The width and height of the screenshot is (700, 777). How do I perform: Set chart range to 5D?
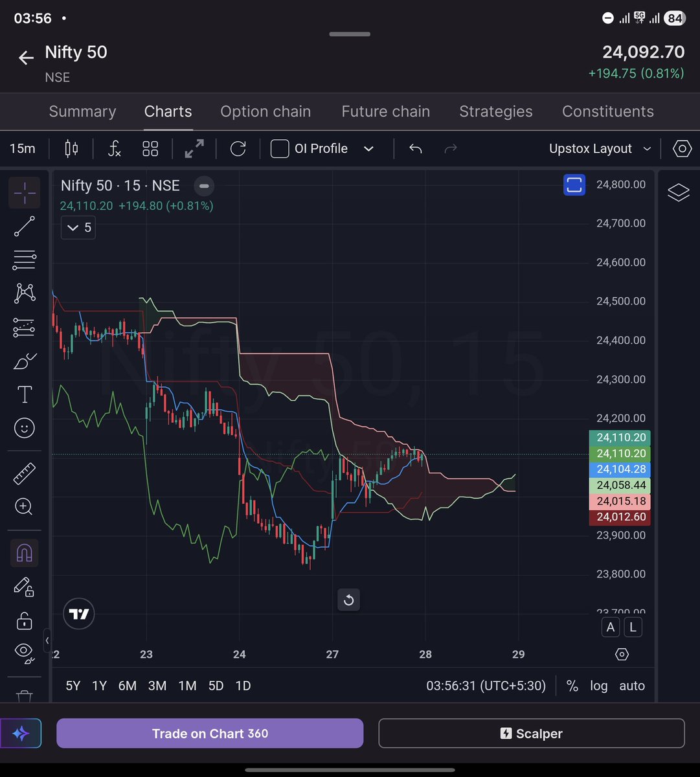216,686
